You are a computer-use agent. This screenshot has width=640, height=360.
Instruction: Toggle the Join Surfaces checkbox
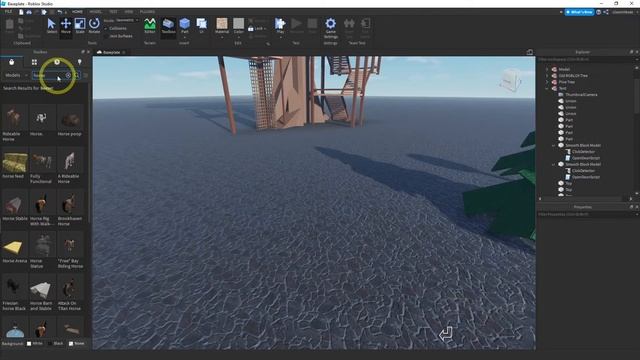(106, 36)
